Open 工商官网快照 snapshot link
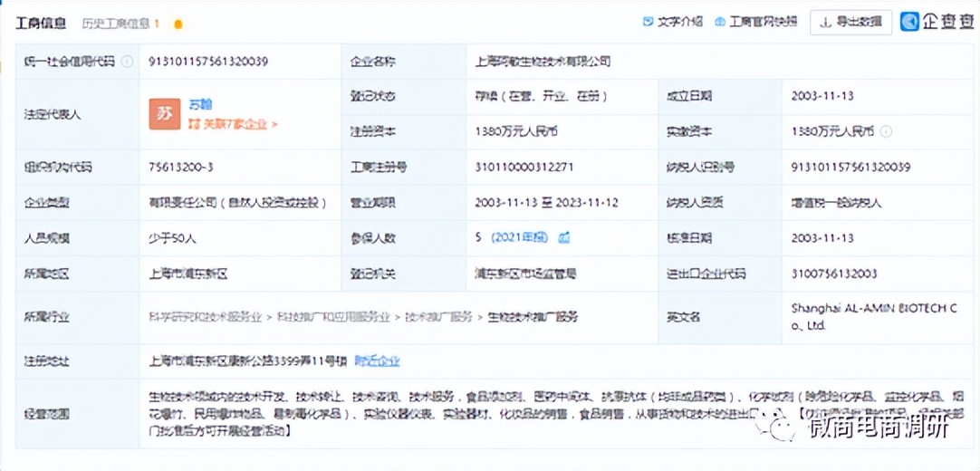 pyautogui.click(x=764, y=22)
